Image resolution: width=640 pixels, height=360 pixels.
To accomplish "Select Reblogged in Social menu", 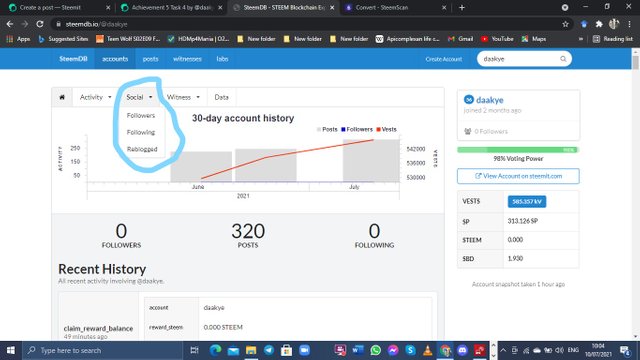I will [x=142, y=149].
